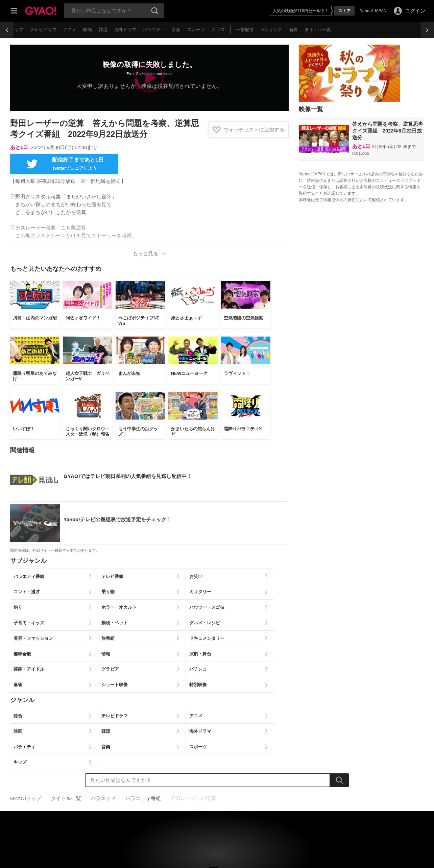Click the header search magnifier icon
Screen dimensions: 434x868
pyautogui.click(x=155, y=11)
